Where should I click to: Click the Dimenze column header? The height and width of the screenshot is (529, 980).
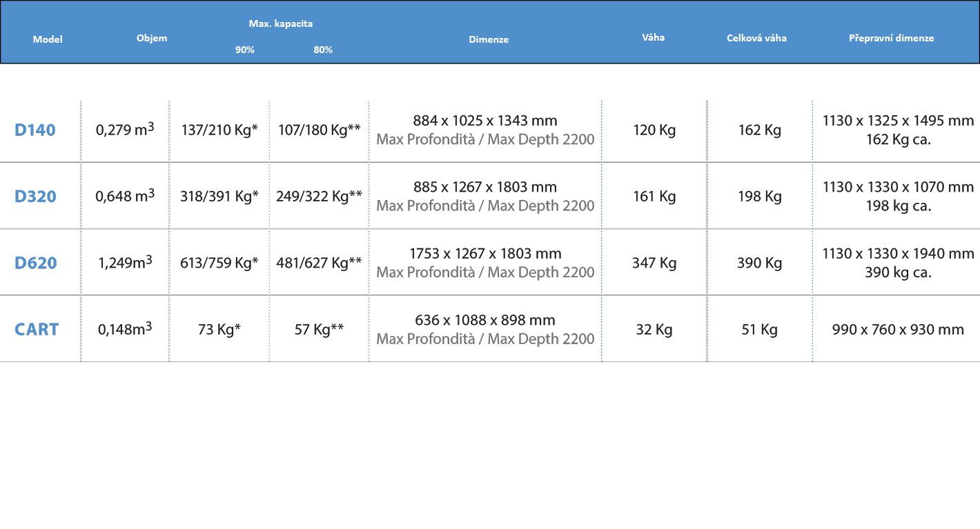tap(489, 39)
